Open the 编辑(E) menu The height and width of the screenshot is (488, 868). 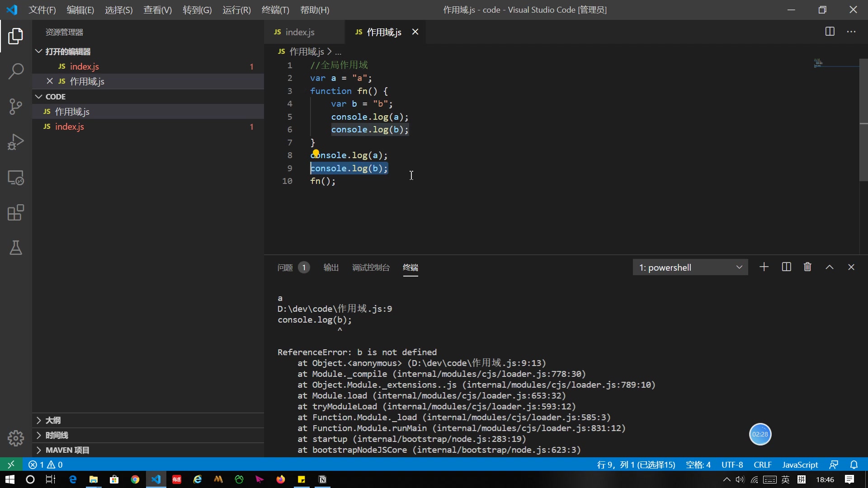click(80, 10)
